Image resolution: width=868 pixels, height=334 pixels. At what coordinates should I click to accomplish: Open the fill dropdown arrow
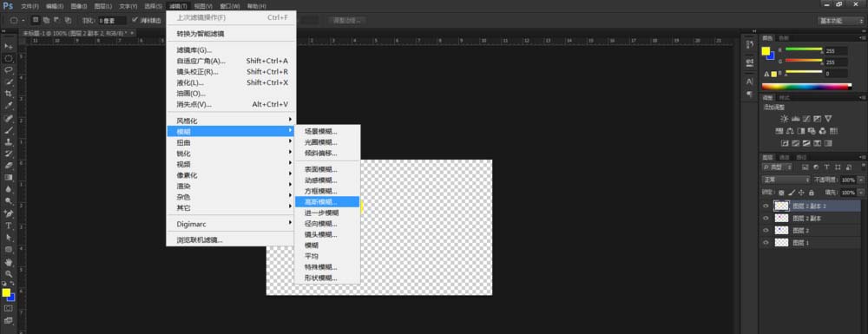pos(861,193)
